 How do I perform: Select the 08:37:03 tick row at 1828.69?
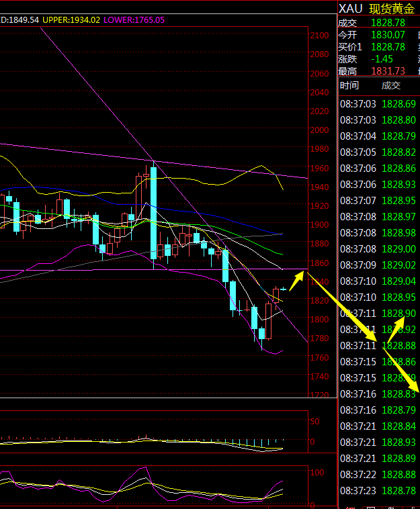tap(377, 104)
